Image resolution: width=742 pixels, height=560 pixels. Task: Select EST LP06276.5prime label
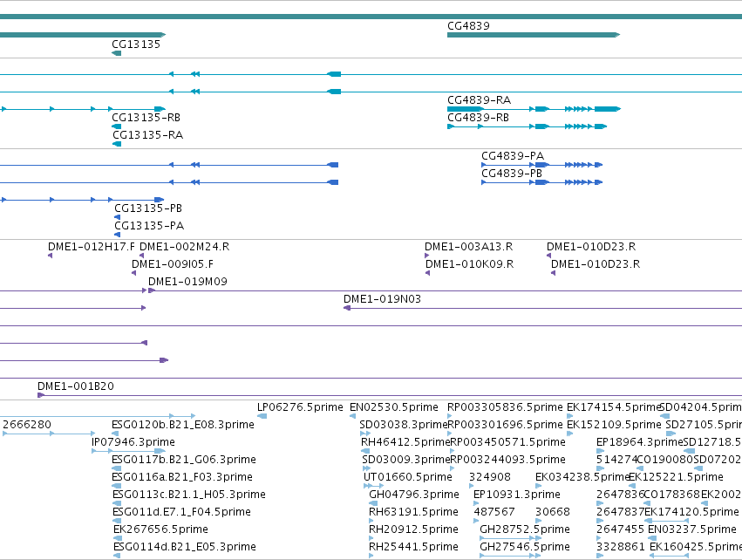[300, 407]
